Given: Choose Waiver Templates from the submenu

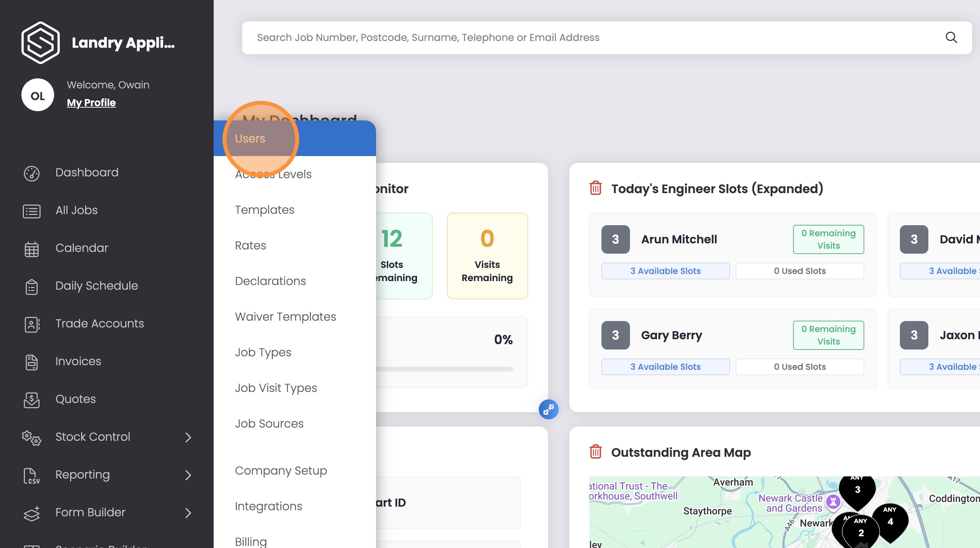Looking at the screenshot, I should click(x=285, y=317).
